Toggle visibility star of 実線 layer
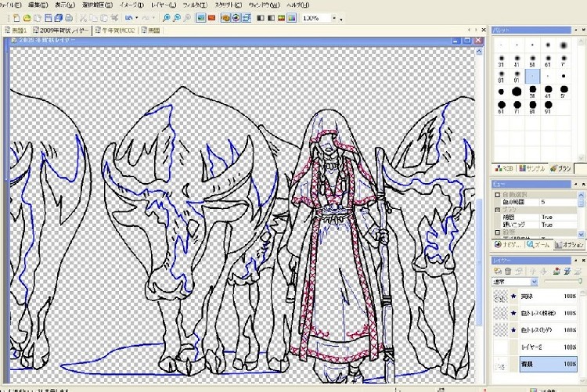Image resolution: width=587 pixels, height=392 pixels. click(513, 297)
